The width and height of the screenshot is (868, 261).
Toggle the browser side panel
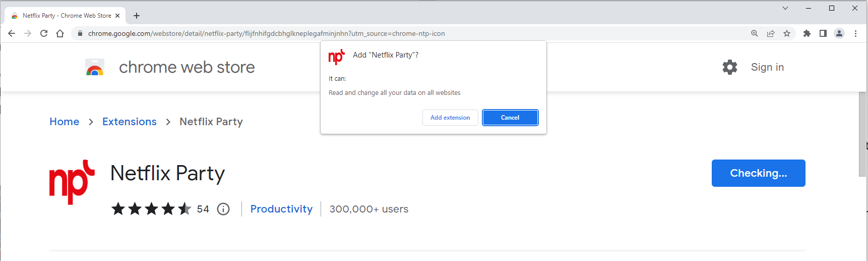[x=823, y=33]
